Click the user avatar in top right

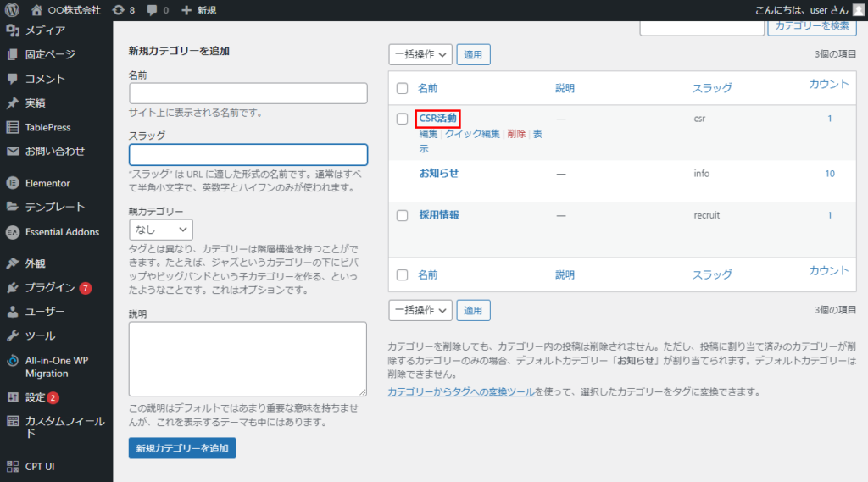tap(858, 10)
